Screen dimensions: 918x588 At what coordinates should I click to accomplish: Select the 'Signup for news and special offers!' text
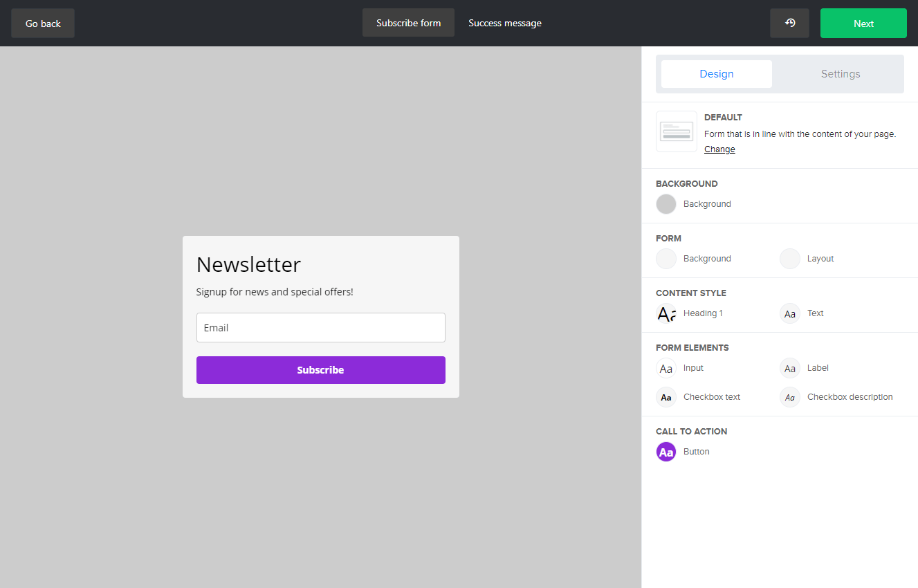(x=275, y=292)
